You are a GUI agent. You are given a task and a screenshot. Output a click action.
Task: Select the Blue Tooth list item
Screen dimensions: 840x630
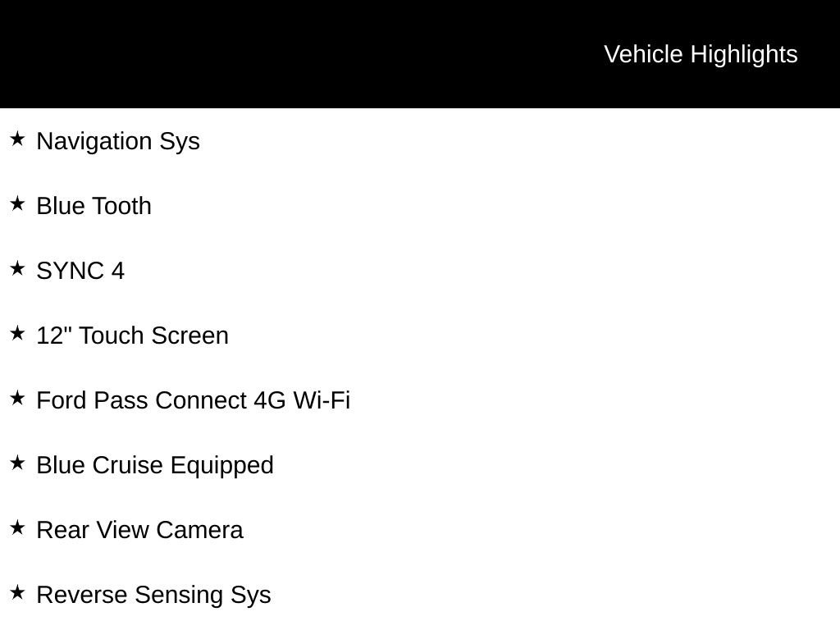click(x=94, y=206)
